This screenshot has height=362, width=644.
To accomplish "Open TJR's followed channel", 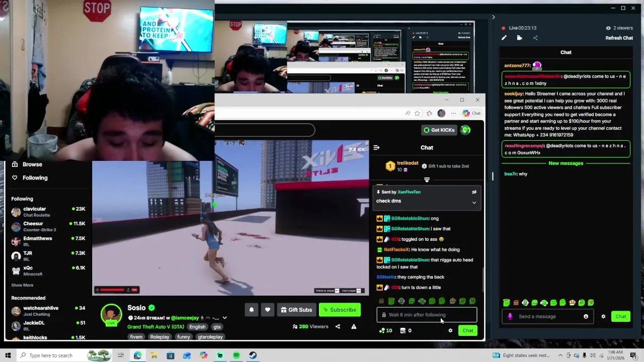I will (48, 256).
